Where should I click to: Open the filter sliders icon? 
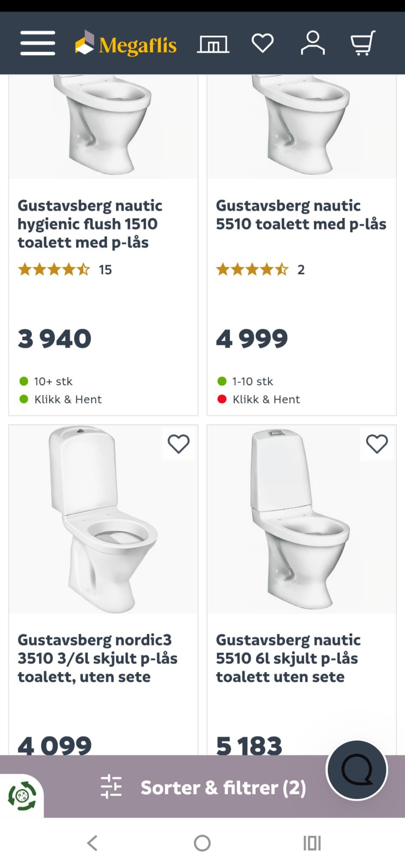point(112,787)
